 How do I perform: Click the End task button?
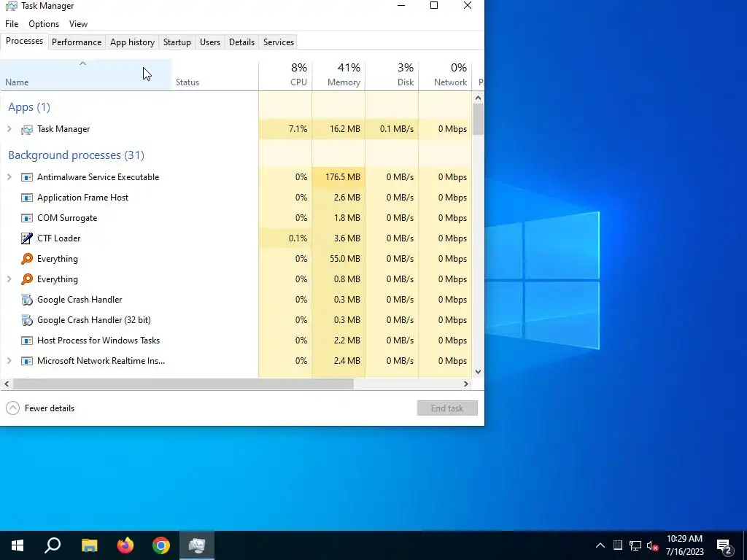[x=447, y=408]
